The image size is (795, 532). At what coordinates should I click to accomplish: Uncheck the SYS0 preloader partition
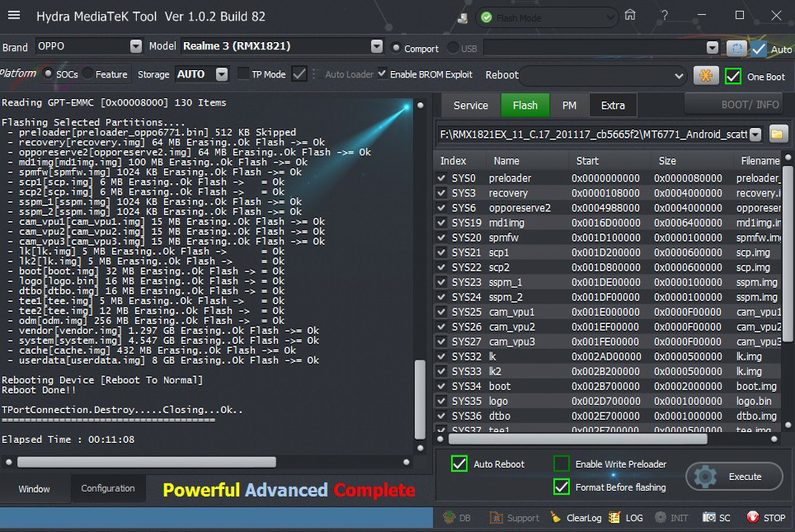(441, 178)
